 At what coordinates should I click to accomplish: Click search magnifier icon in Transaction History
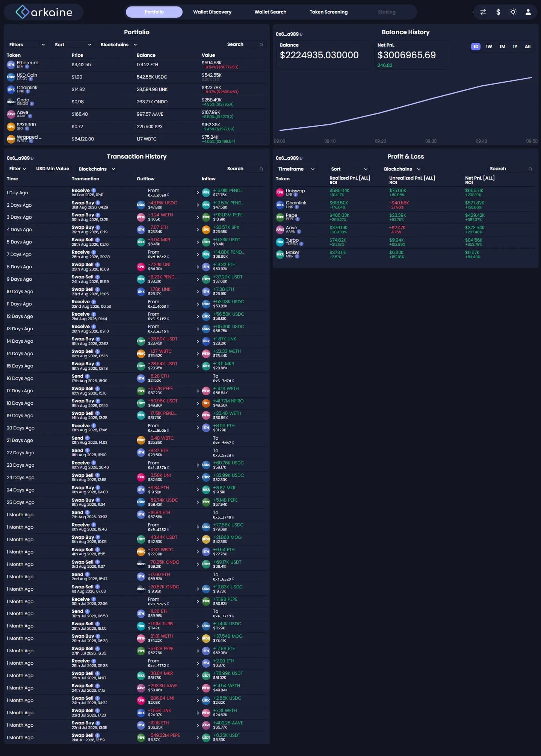click(261, 169)
